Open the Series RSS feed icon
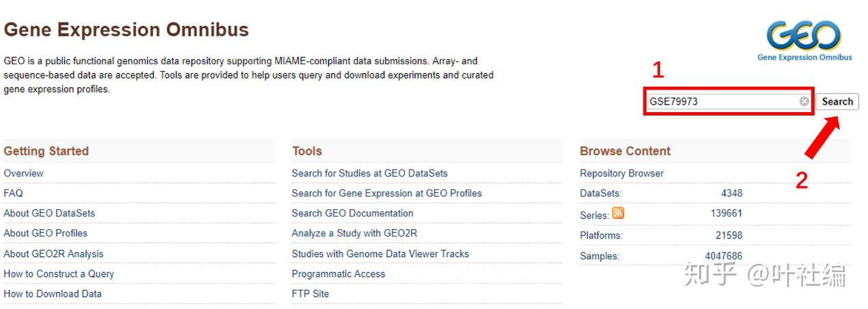The image size is (868, 309). pos(618,213)
